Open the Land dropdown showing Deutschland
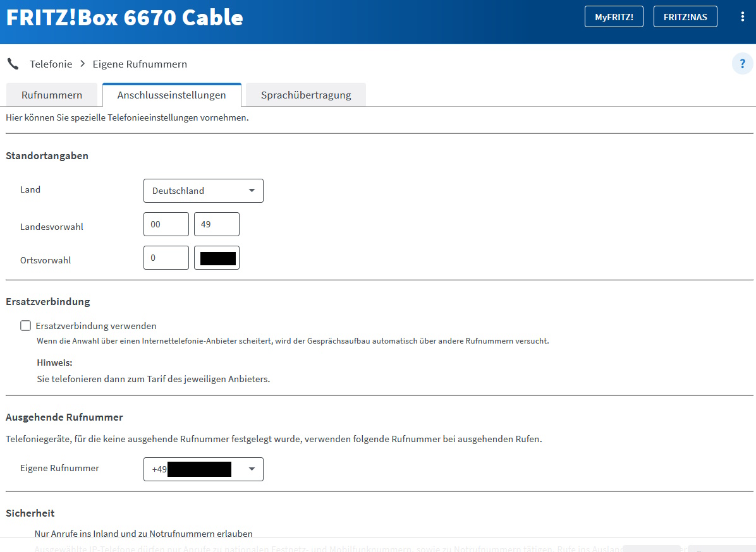Image resolution: width=756 pixels, height=552 pixels. [x=204, y=191]
